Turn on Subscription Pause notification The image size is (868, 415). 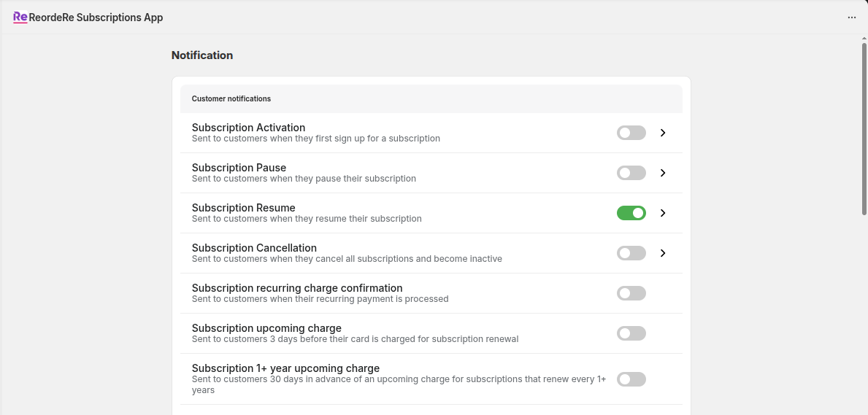click(631, 173)
